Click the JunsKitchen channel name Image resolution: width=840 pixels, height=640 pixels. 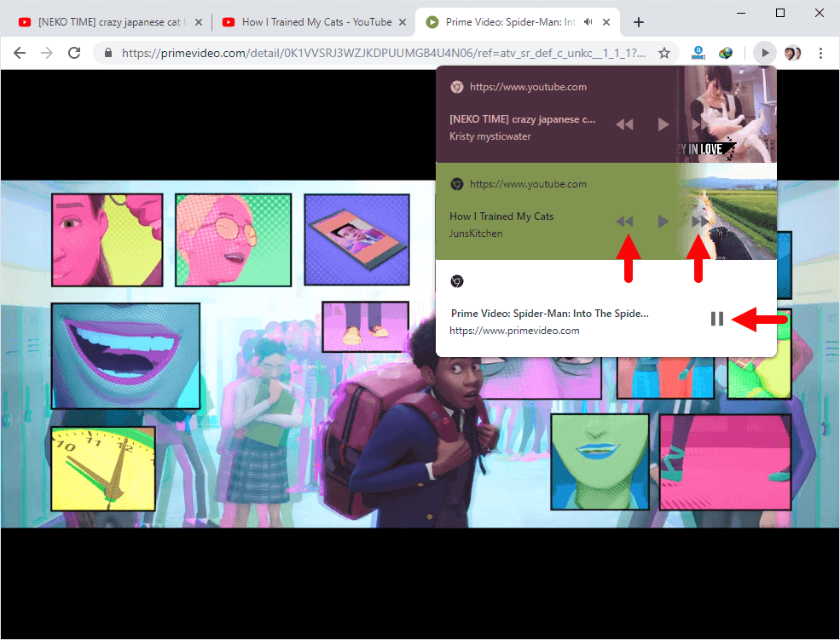point(476,234)
